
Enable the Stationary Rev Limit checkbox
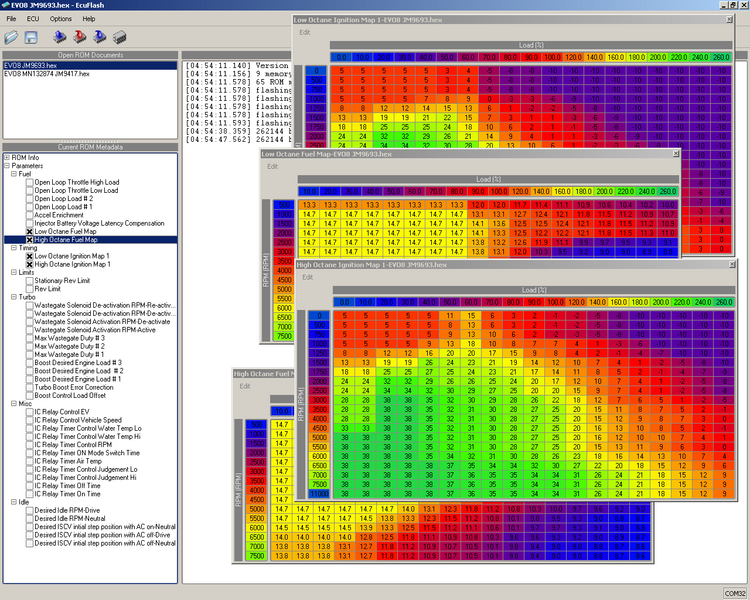coord(30,281)
